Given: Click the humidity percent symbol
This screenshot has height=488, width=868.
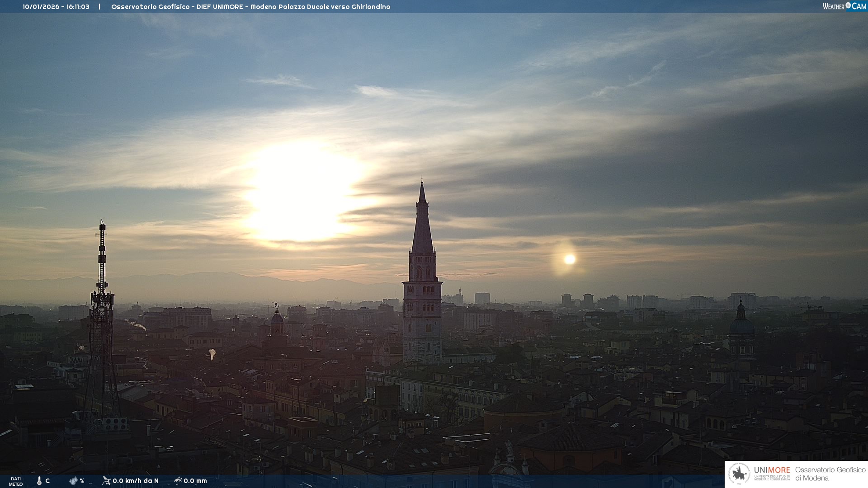Looking at the screenshot, I should (x=82, y=481).
